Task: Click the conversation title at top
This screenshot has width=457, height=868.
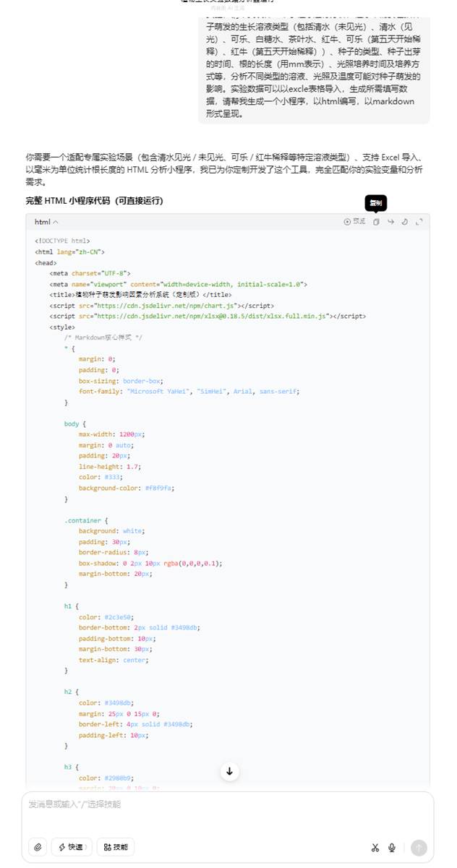Action: (227, 2)
